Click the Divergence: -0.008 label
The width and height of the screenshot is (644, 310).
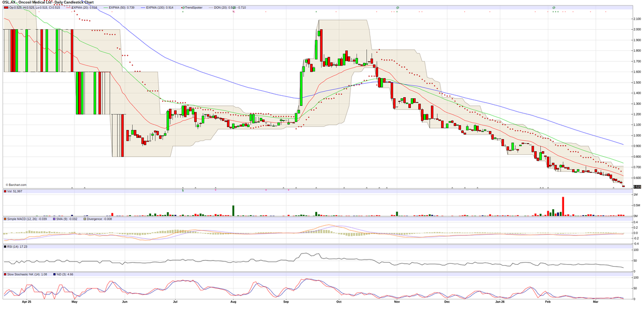pyautogui.click(x=100, y=219)
